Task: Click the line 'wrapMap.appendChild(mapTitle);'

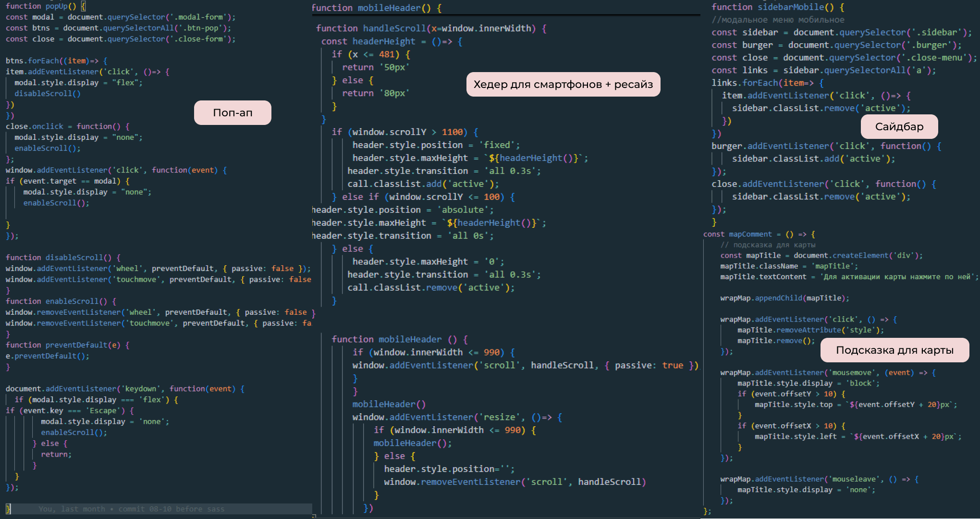Action: pyautogui.click(x=785, y=298)
